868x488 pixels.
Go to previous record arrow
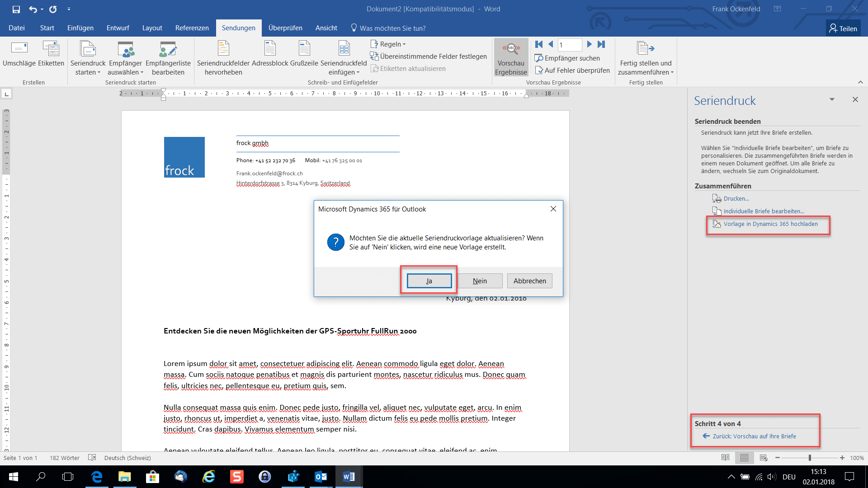(551, 44)
